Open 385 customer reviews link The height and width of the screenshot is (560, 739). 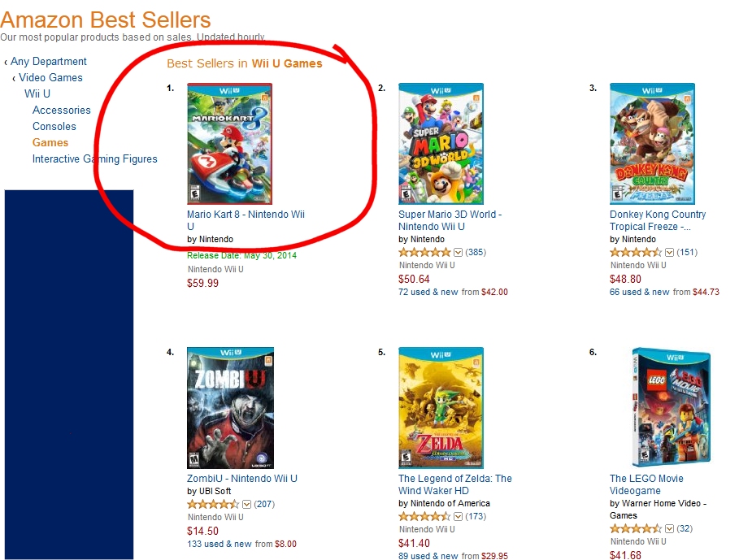476,252
